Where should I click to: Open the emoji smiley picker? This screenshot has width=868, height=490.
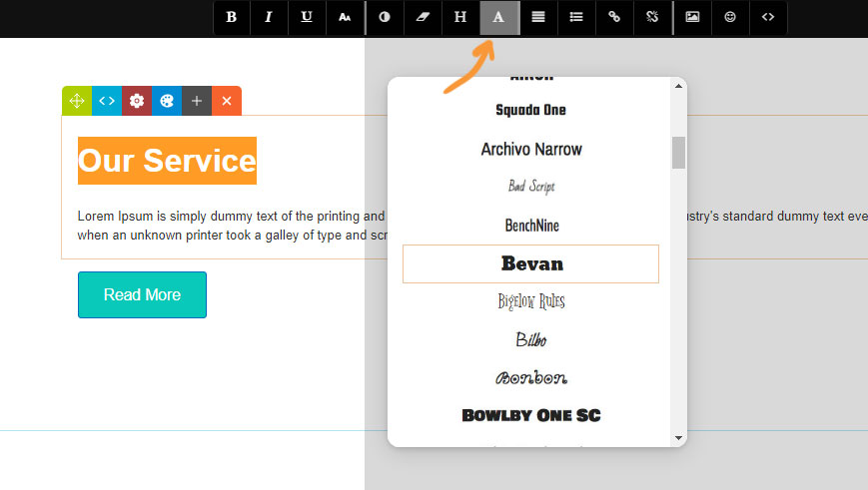click(730, 17)
